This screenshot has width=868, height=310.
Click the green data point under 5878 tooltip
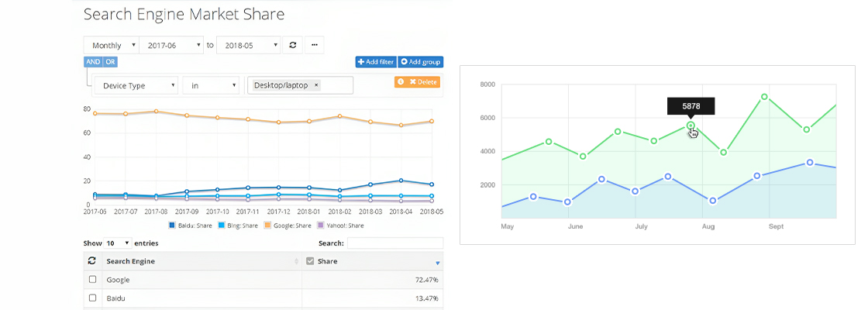click(691, 126)
